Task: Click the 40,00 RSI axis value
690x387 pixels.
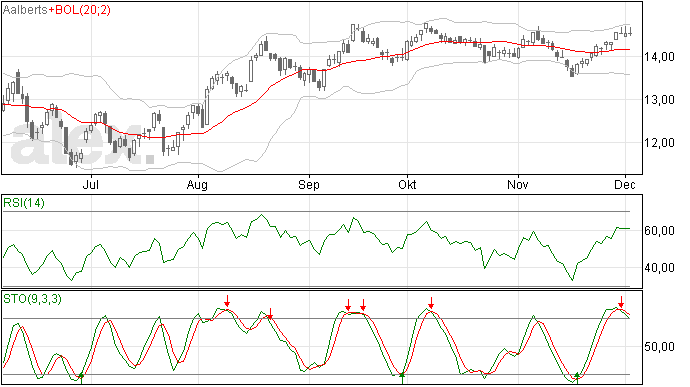Action: (659, 268)
